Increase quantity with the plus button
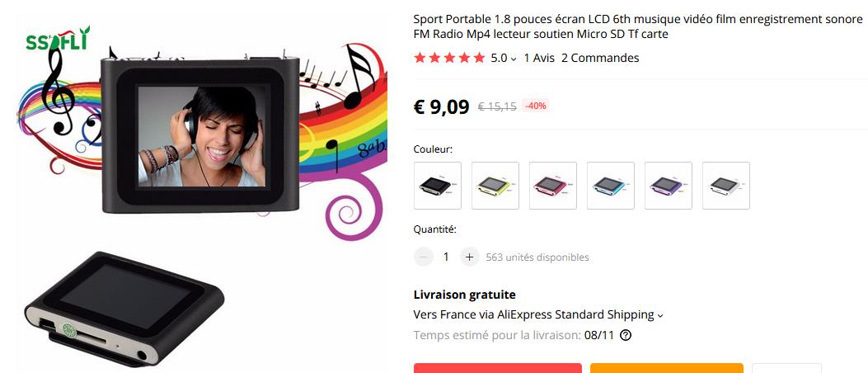 coord(469,257)
